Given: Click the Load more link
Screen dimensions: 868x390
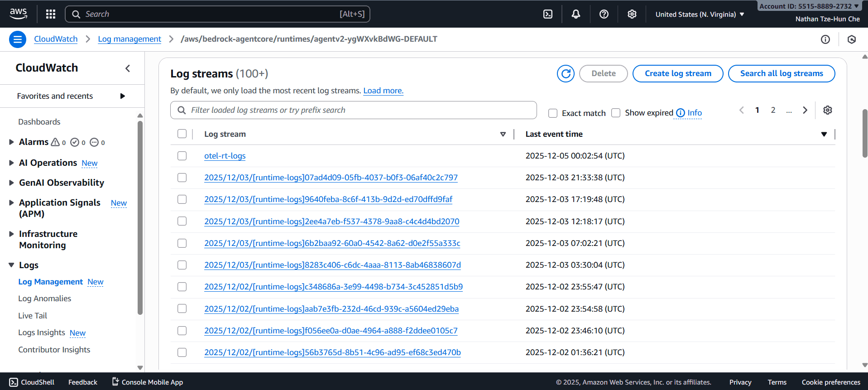Looking at the screenshot, I should pos(383,91).
